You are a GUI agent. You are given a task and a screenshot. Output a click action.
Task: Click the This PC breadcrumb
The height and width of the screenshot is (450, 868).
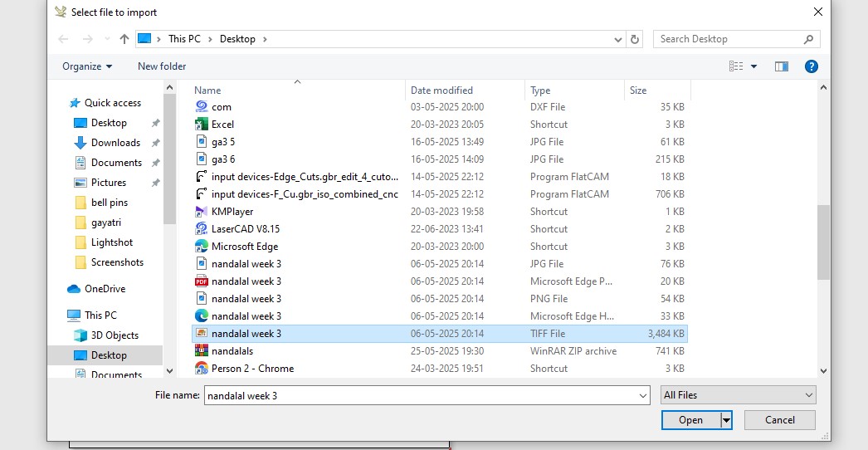[184, 39]
